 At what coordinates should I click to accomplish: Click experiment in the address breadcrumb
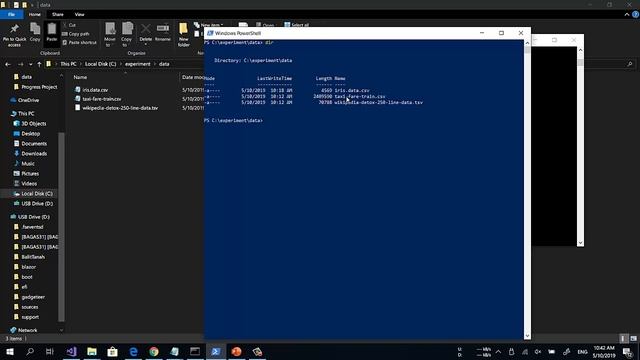tap(138, 64)
